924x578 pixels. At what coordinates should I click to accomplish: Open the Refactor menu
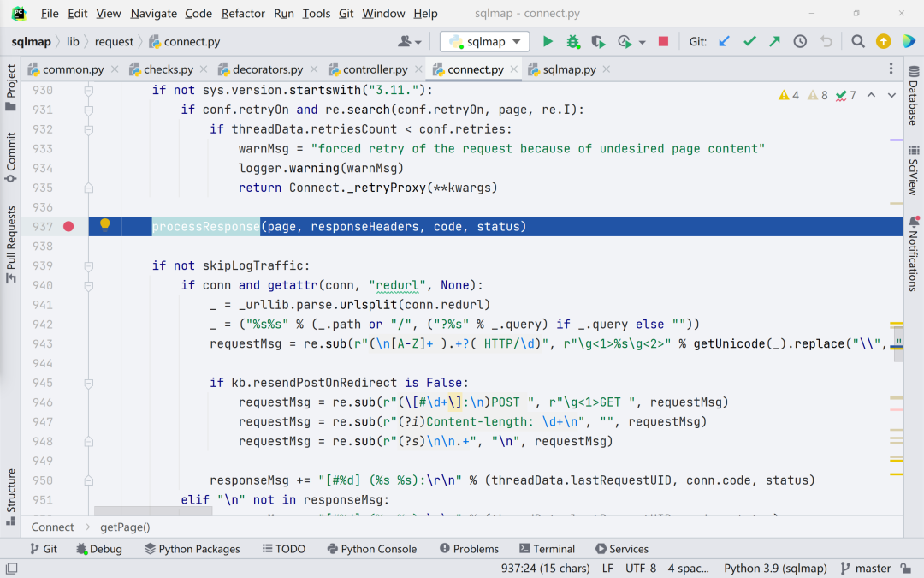pos(243,13)
